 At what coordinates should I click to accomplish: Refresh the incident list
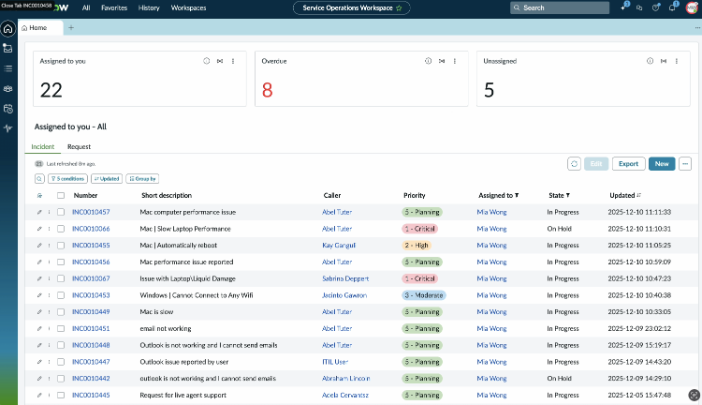click(x=574, y=164)
